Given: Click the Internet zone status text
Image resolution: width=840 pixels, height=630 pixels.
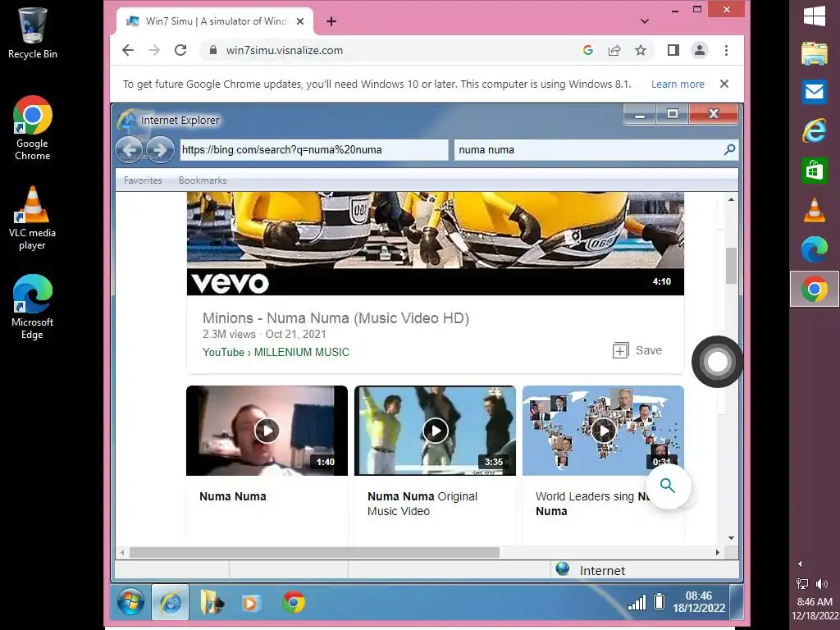Looking at the screenshot, I should pos(602,571).
